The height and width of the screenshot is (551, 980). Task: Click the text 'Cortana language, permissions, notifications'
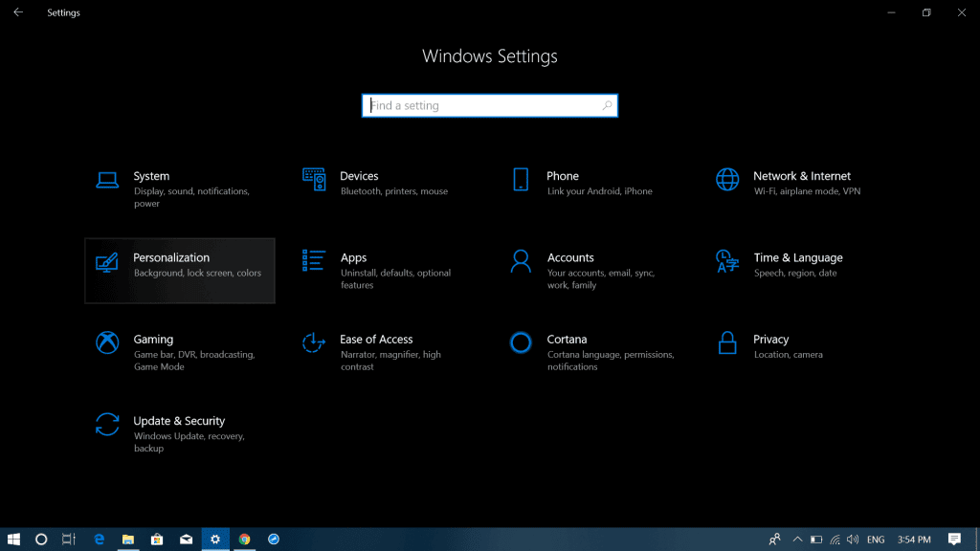click(611, 361)
